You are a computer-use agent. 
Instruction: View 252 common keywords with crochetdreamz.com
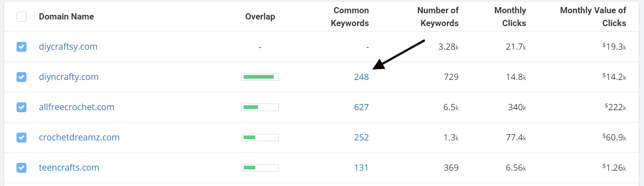click(x=361, y=138)
